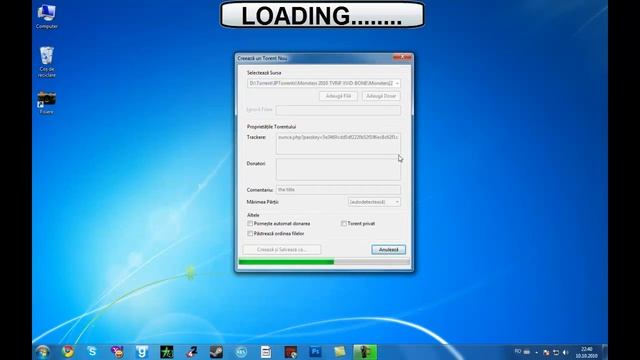Toggle Pornește automat donarea checkbox

click(x=250, y=224)
